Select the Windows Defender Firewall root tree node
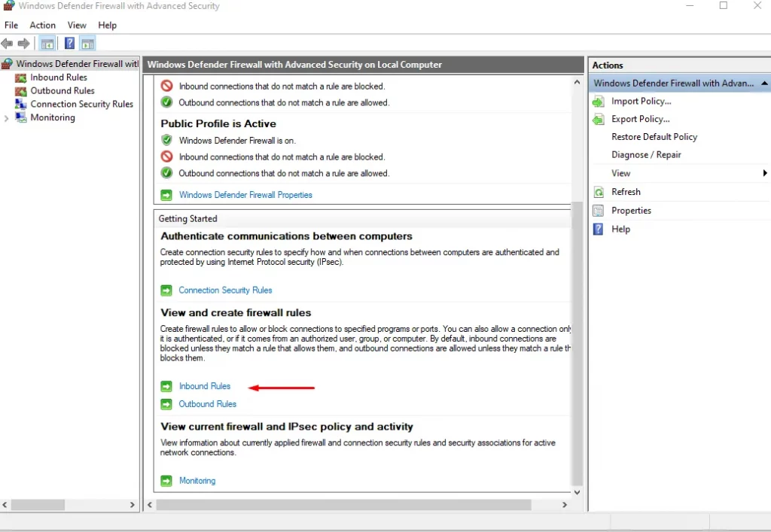Viewport: 771px width, 532px height. pos(78,64)
